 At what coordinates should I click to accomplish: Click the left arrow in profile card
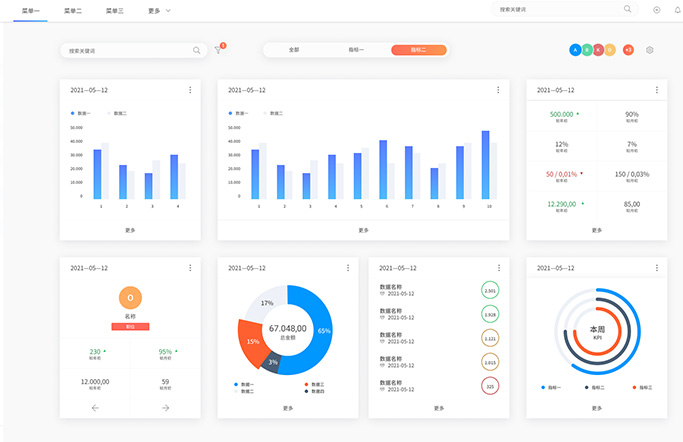(95, 408)
